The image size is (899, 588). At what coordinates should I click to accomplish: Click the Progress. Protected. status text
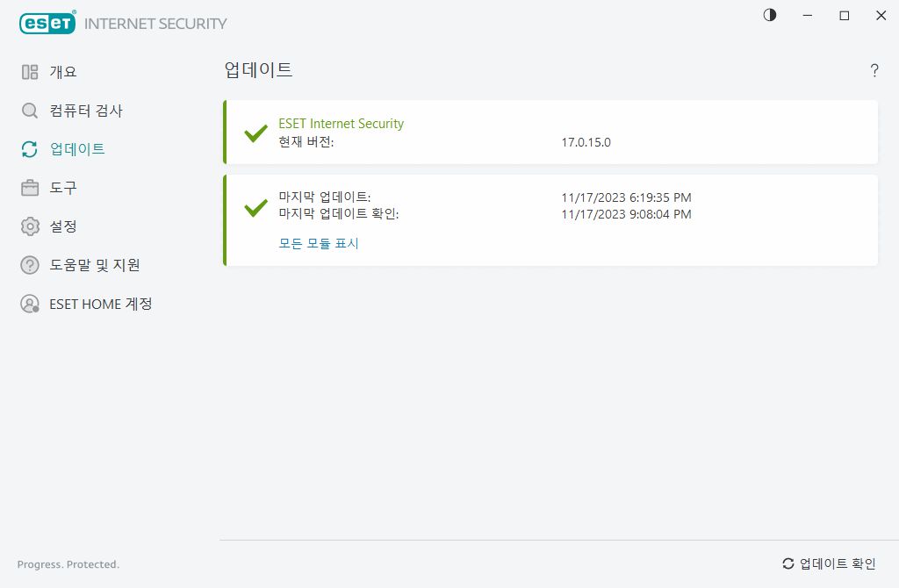point(68,564)
